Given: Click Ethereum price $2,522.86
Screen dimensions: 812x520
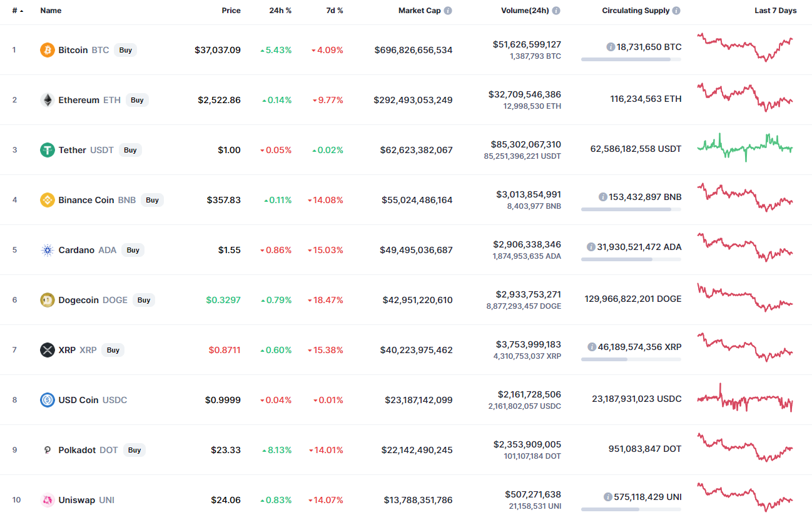Looking at the screenshot, I should [219, 100].
